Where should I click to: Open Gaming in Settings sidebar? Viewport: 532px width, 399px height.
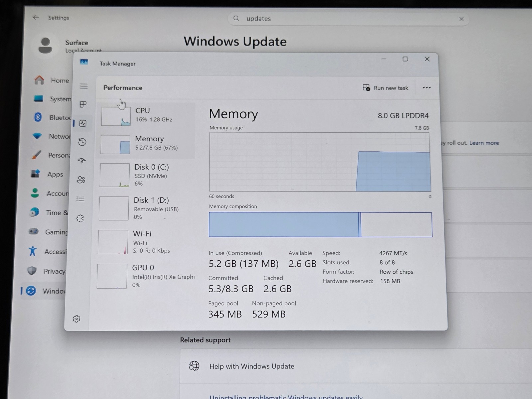click(x=48, y=232)
